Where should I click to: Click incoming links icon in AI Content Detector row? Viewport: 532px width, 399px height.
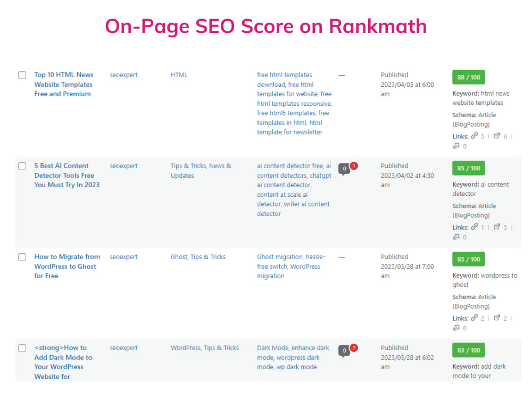pos(456,237)
